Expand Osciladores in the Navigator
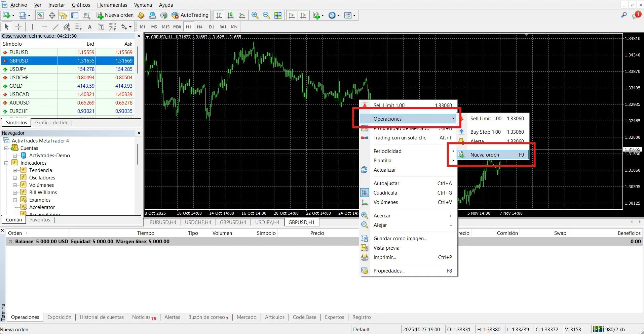Image resolution: width=644 pixels, height=334 pixels. click(15, 177)
